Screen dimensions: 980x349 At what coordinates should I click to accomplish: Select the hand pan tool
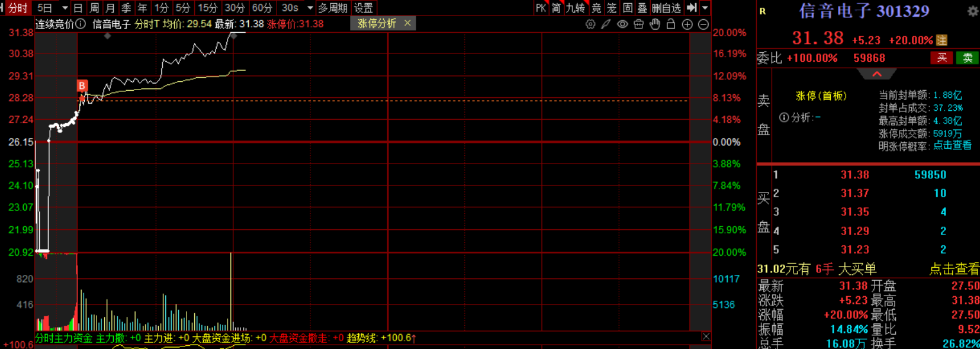point(655,24)
